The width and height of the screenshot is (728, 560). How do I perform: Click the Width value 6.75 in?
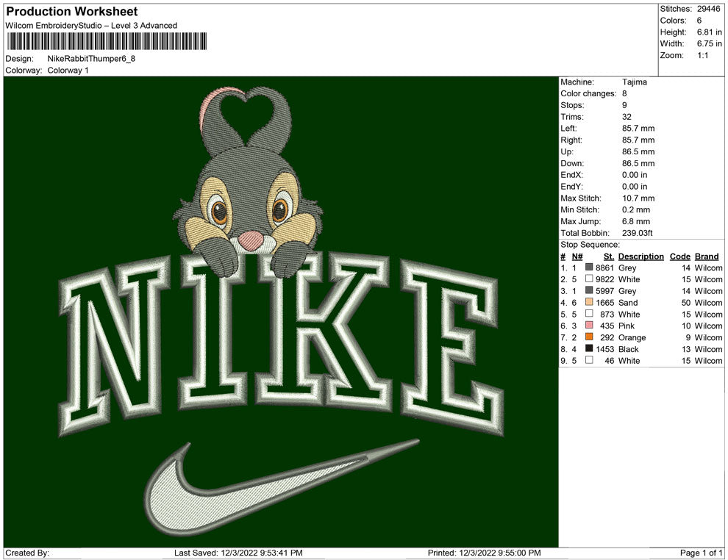pyautogui.click(x=710, y=43)
